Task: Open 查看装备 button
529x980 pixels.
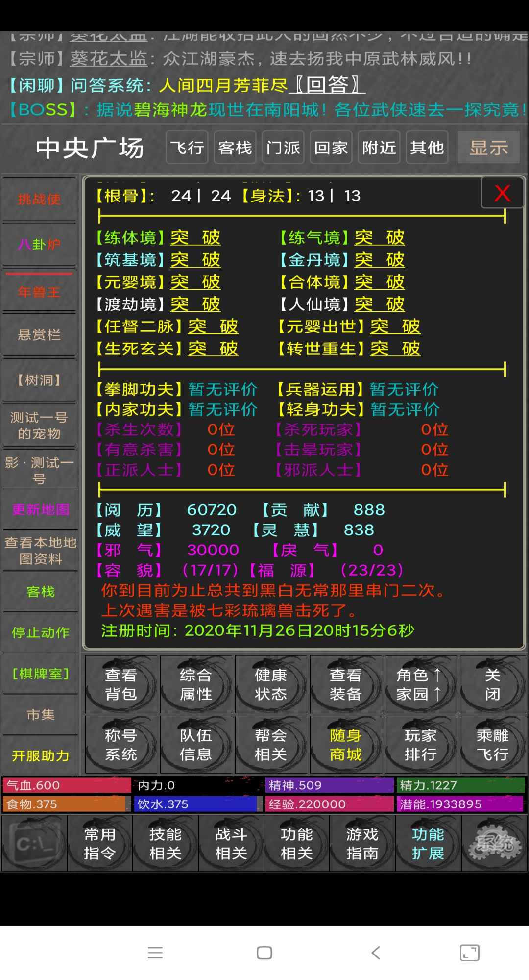Action: point(346,684)
